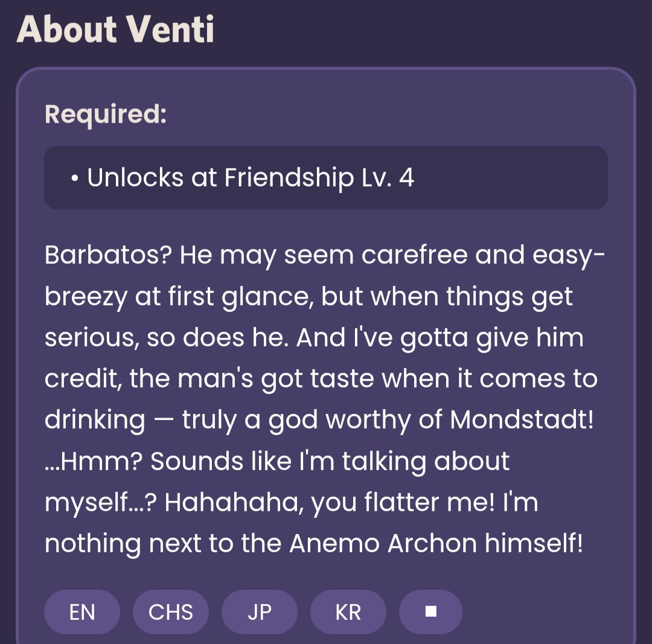Viewport: 652px width, 644px height.
Task: Play the JP voice-over
Action: 260,612
